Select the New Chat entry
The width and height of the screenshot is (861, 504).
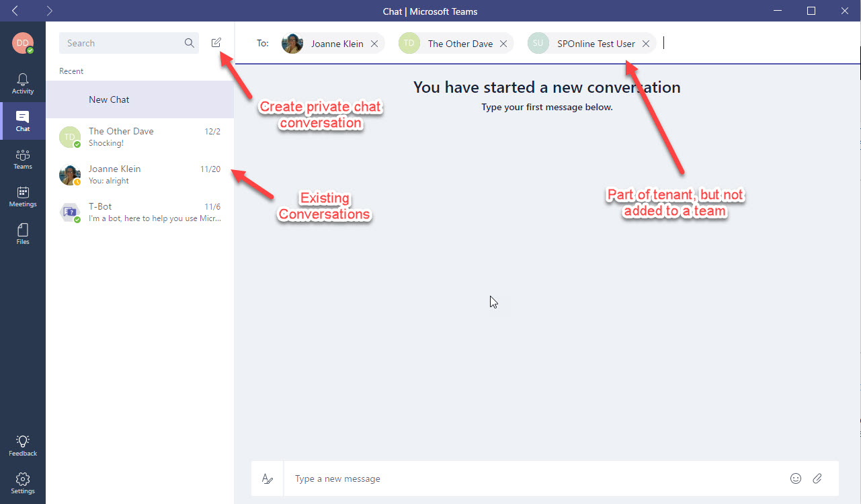coord(140,99)
